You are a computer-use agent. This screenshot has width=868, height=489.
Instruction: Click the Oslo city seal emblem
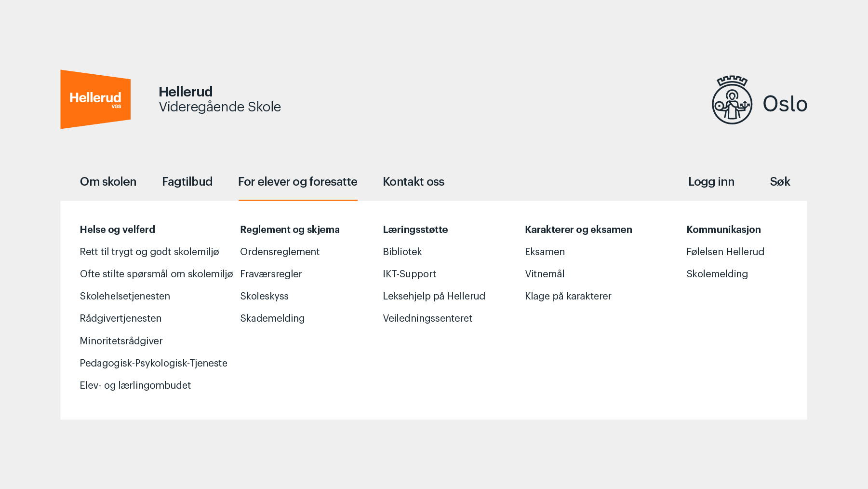click(732, 100)
